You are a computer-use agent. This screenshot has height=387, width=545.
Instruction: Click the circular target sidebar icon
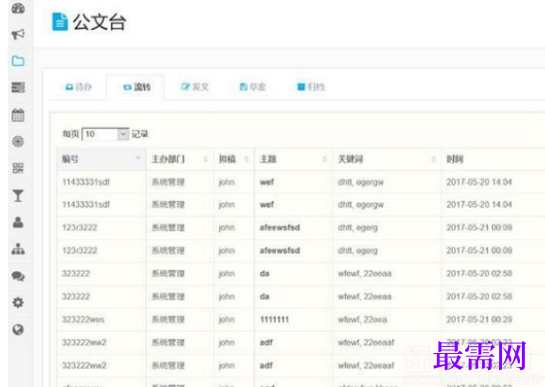[18, 142]
